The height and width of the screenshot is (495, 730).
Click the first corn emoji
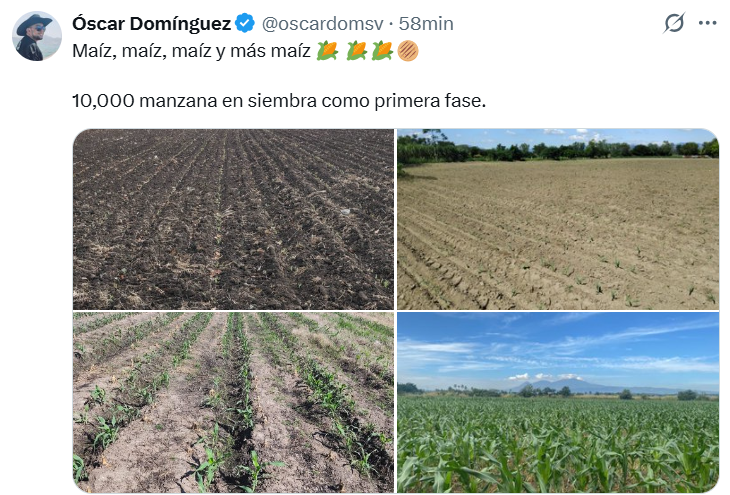327,50
